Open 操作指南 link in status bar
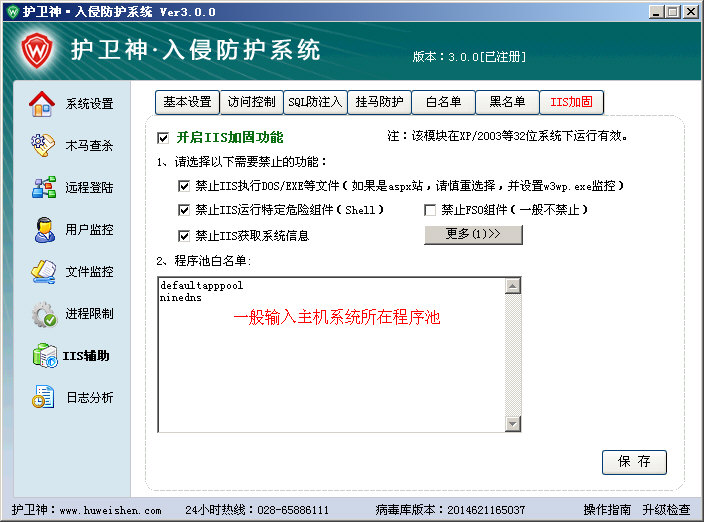Image resolution: width=704 pixels, height=522 pixels. pos(607,510)
